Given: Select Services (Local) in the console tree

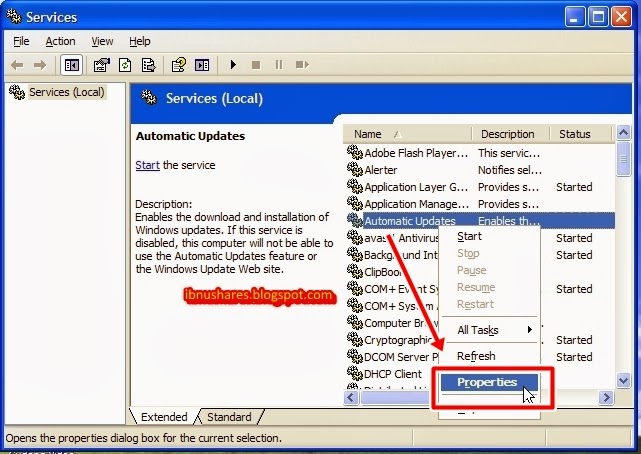Looking at the screenshot, I should click(x=66, y=92).
